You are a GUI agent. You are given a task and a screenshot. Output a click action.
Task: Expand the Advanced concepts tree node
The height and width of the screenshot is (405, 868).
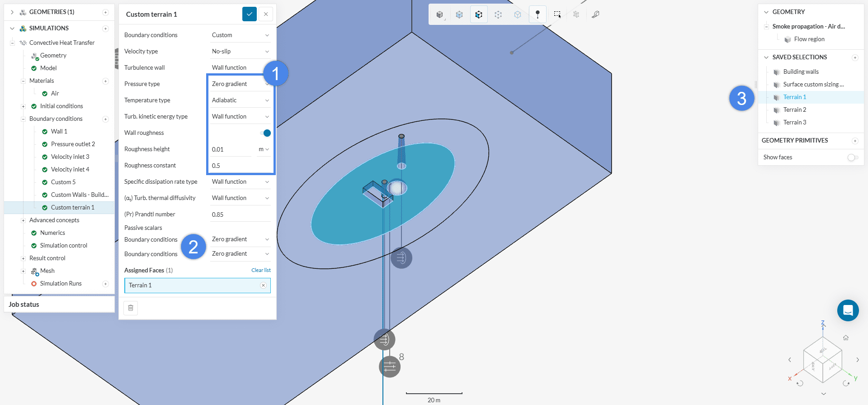point(23,220)
